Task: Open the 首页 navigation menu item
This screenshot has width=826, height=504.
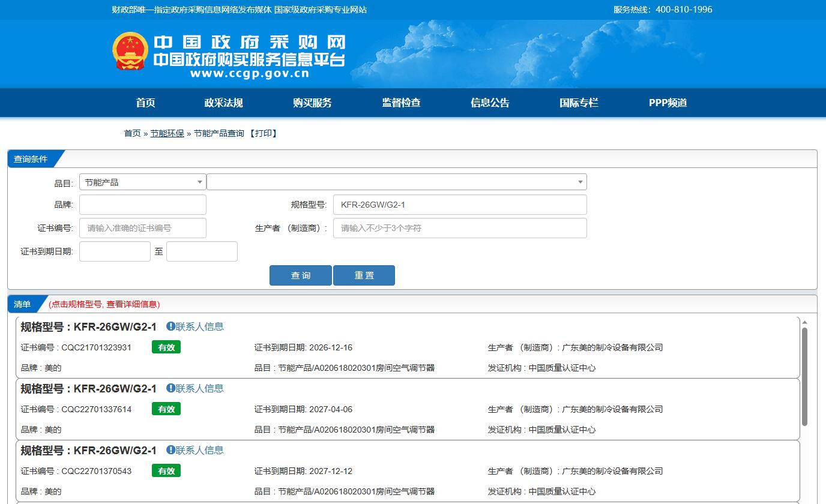Action: [145, 103]
